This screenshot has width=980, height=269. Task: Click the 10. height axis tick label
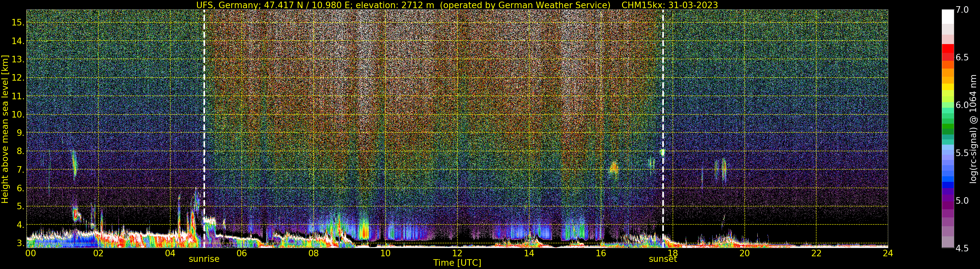point(18,115)
